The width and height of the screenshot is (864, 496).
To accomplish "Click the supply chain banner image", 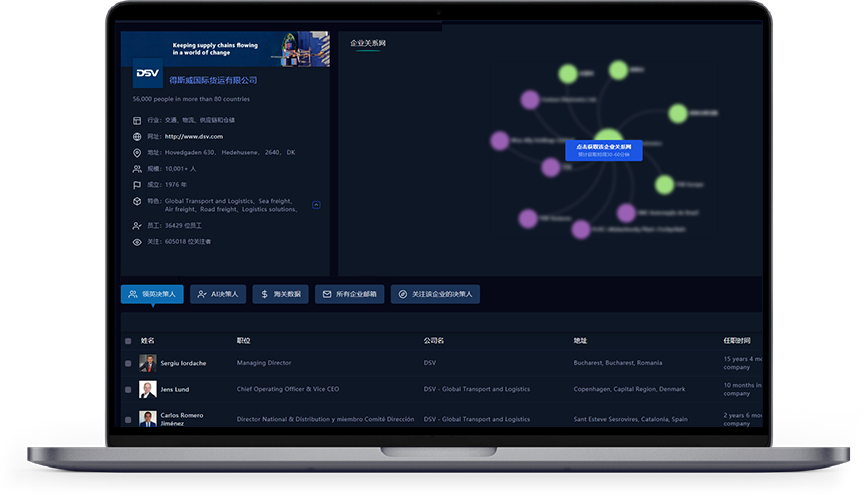I will (x=225, y=49).
